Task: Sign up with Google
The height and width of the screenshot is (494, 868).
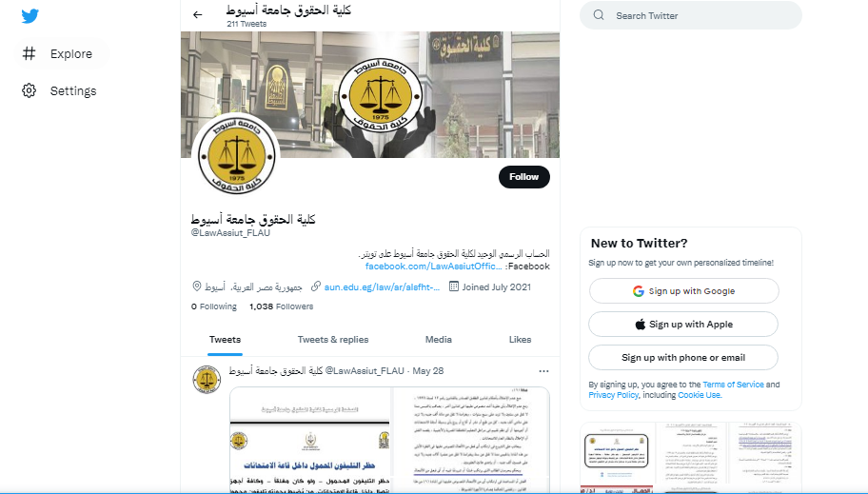Action: click(x=683, y=290)
